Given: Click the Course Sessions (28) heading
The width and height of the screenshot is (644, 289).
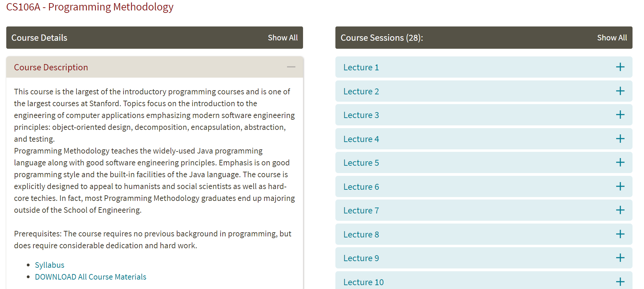Looking at the screenshot, I should pos(382,38).
